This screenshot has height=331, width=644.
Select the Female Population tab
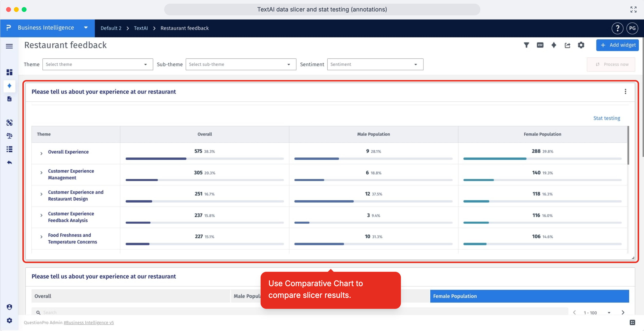click(x=530, y=296)
